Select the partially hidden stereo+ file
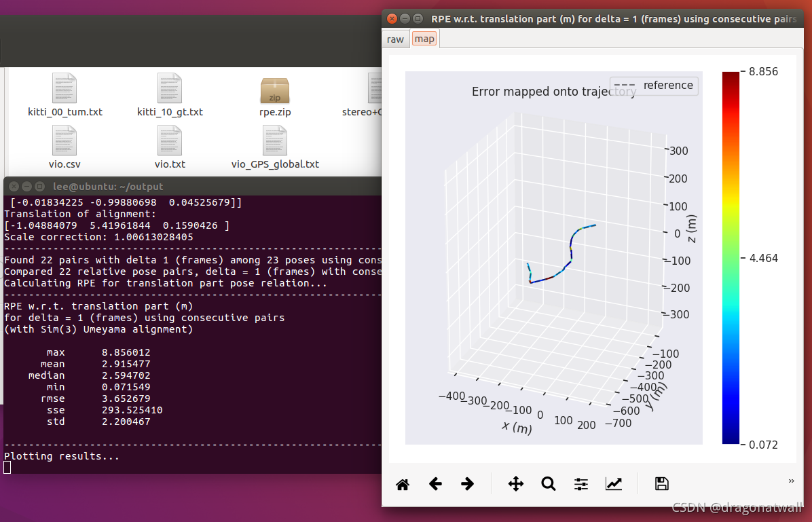The height and width of the screenshot is (522, 812). click(375, 88)
